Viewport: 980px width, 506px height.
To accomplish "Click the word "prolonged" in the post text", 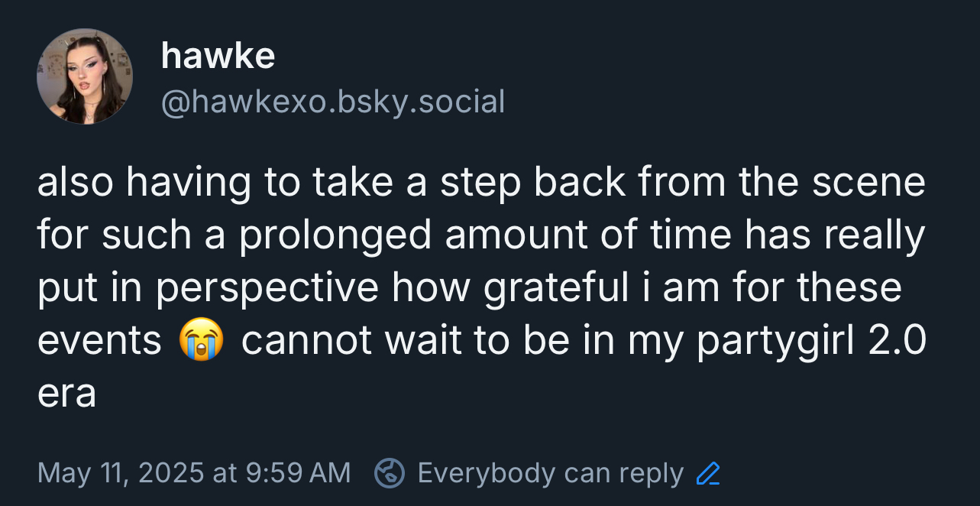I will coord(335,236).
